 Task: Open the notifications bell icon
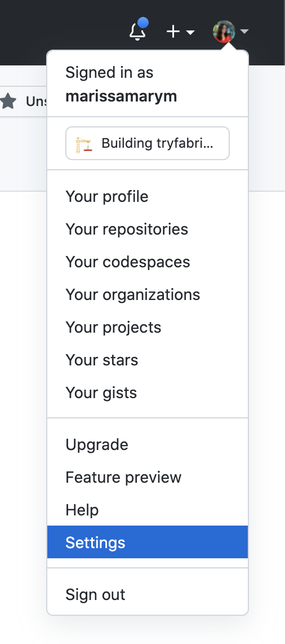click(138, 32)
